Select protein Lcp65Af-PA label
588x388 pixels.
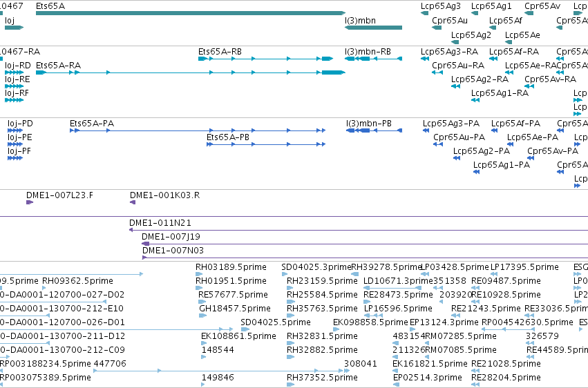tap(515, 123)
